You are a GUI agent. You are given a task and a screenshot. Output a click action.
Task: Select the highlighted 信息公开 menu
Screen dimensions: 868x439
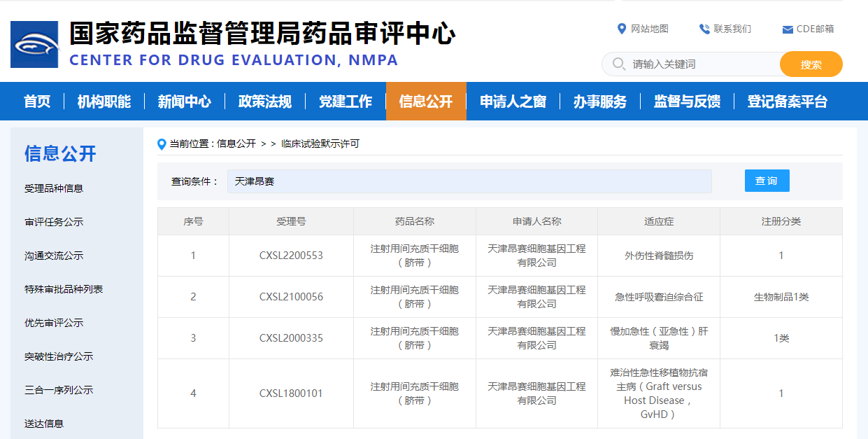(x=426, y=102)
